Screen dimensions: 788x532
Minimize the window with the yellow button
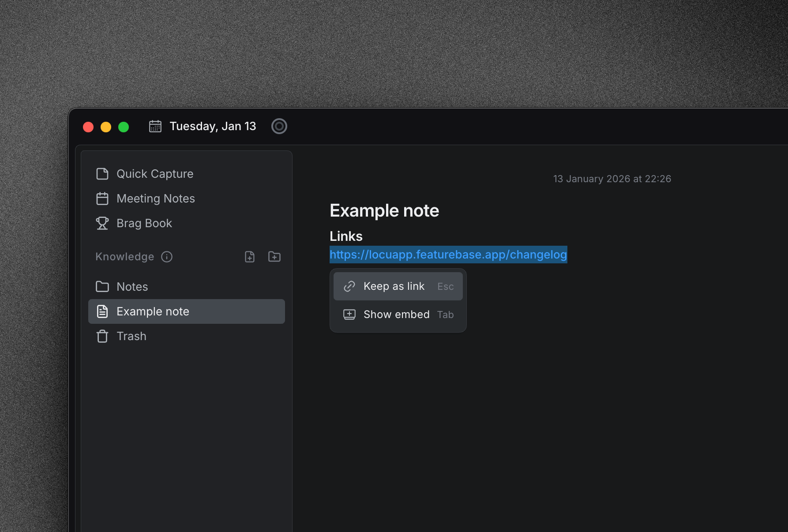pyautogui.click(x=106, y=127)
